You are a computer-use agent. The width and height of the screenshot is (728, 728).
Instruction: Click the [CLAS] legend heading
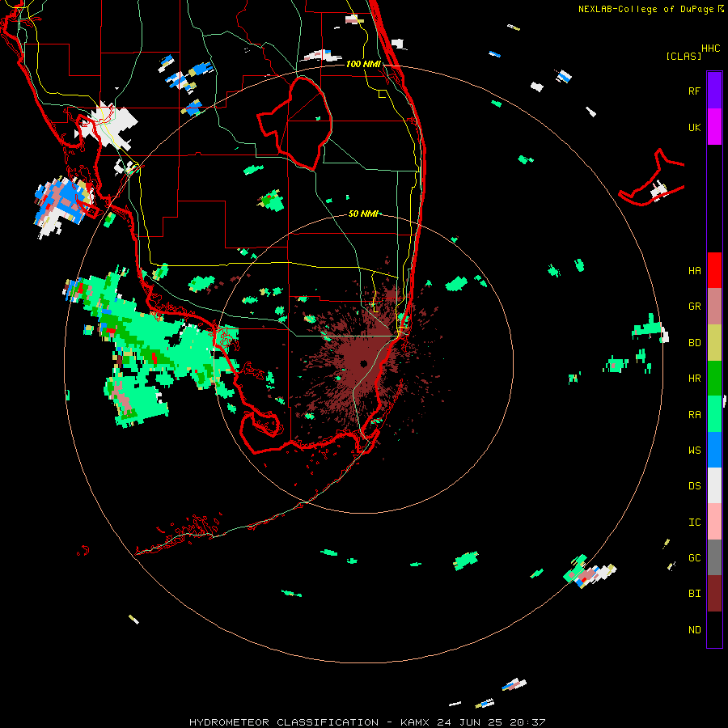point(684,57)
